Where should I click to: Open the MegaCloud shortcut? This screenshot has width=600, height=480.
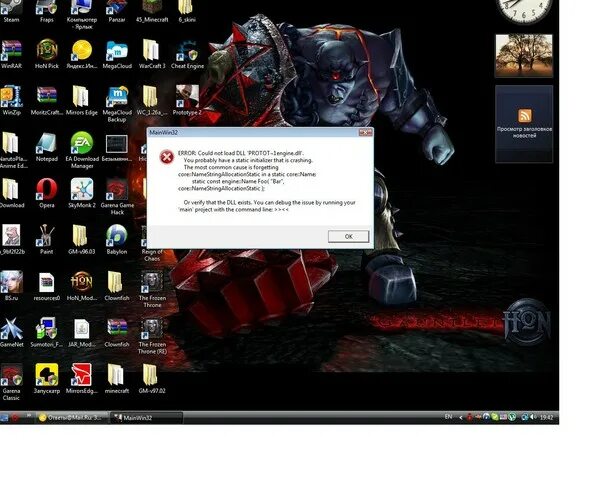coord(117,54)
